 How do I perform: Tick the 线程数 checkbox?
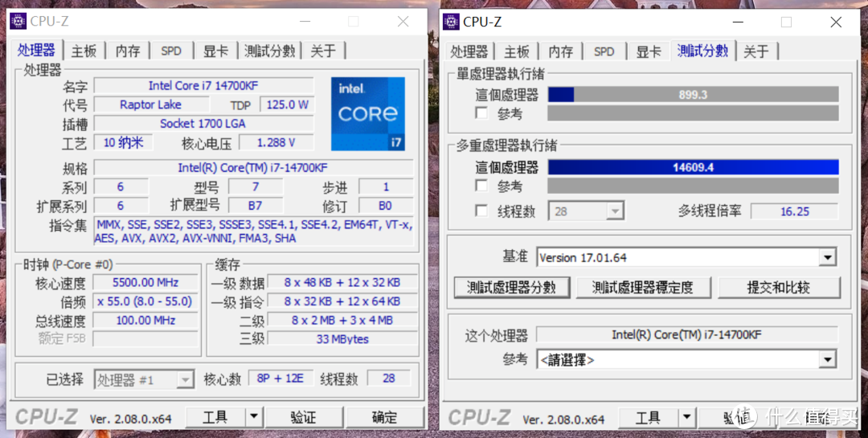482,211
